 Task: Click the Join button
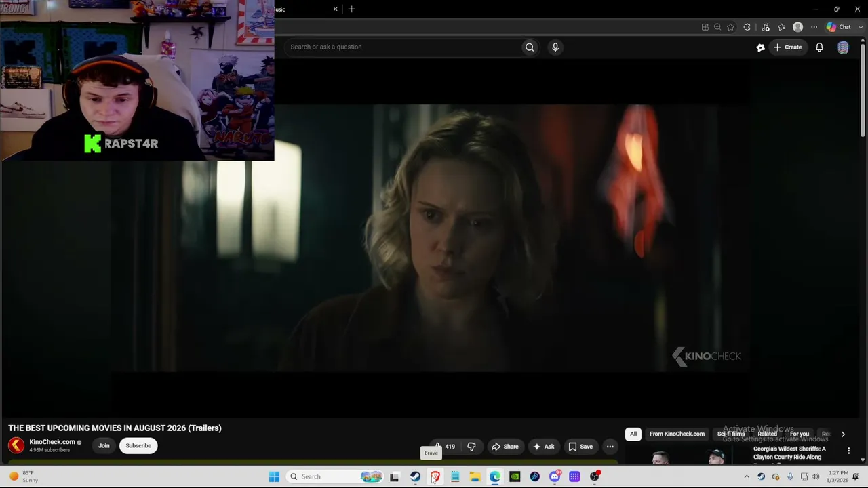[104, 445]
